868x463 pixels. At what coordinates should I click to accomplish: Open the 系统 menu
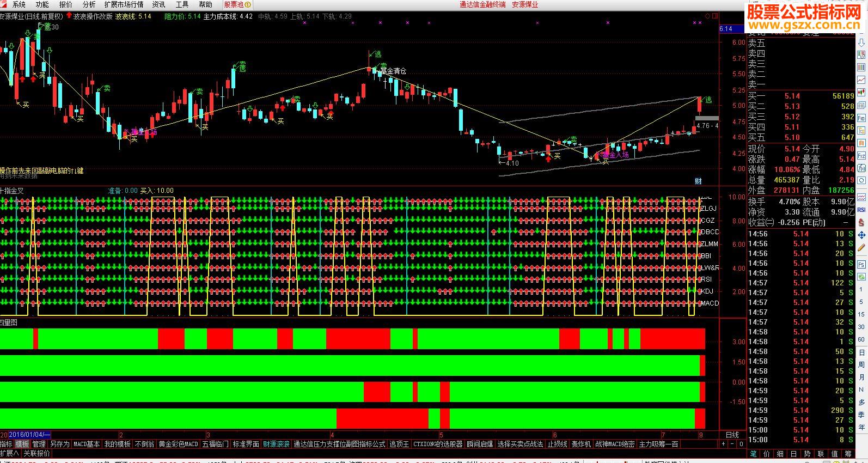[19, 4]
